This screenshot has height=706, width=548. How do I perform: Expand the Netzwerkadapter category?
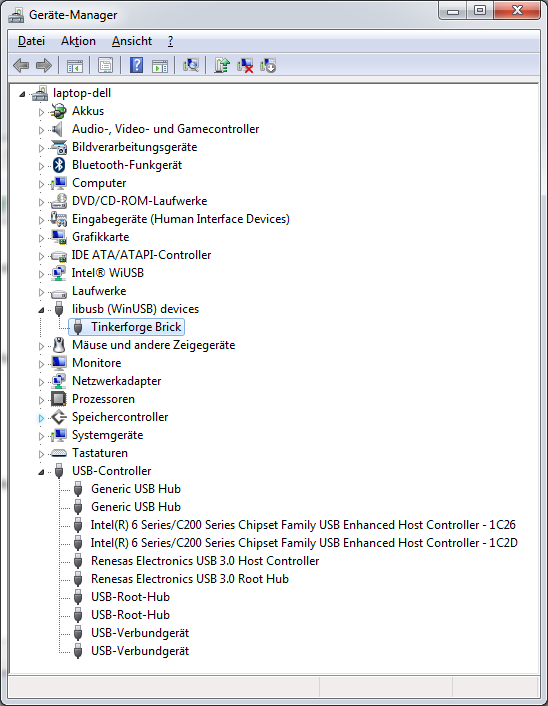(x=41, y=382)
